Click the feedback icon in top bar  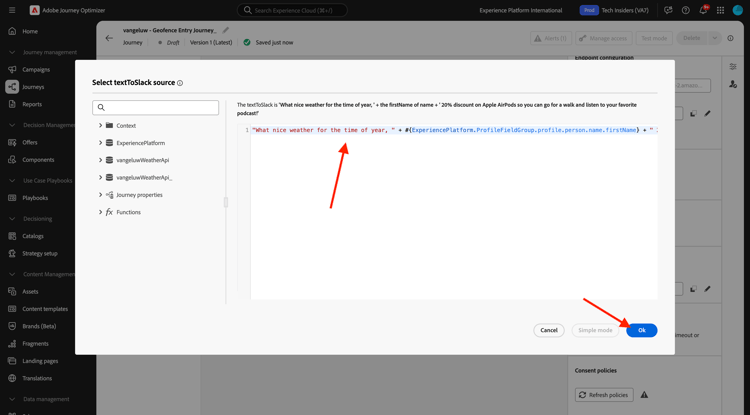tap(668, 10)
